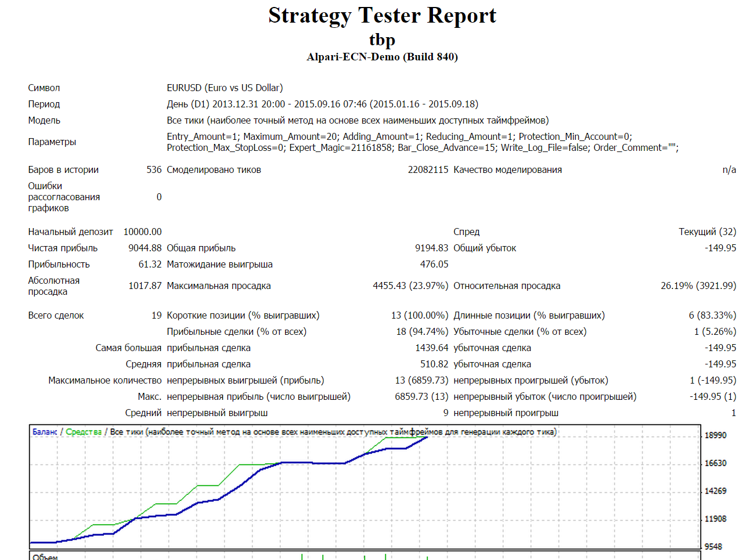Click the maximal drawdown value '4455.43 (23.97%)'
This screenshot has width=754, height=560.
coord(410,286)
